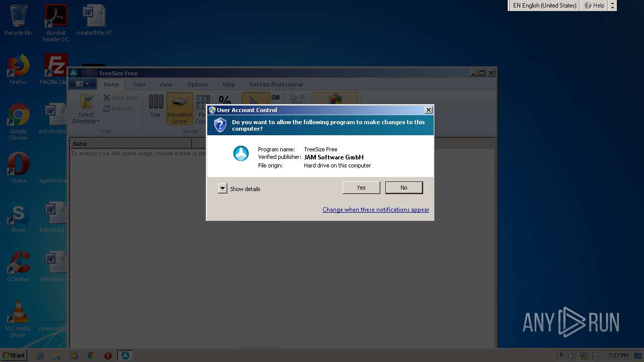
Task: Open Google Chrome desktop shortcut
Action: click(18, 122)
